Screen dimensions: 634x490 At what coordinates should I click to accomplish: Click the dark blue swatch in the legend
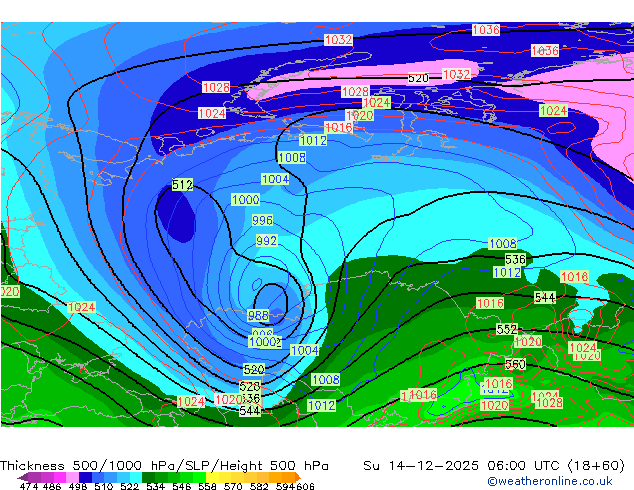tap(85, 477)
